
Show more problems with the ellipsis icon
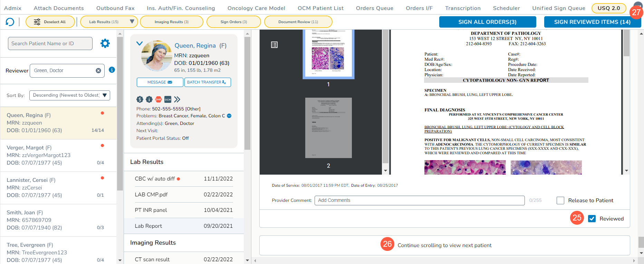(x=229, y=116)
